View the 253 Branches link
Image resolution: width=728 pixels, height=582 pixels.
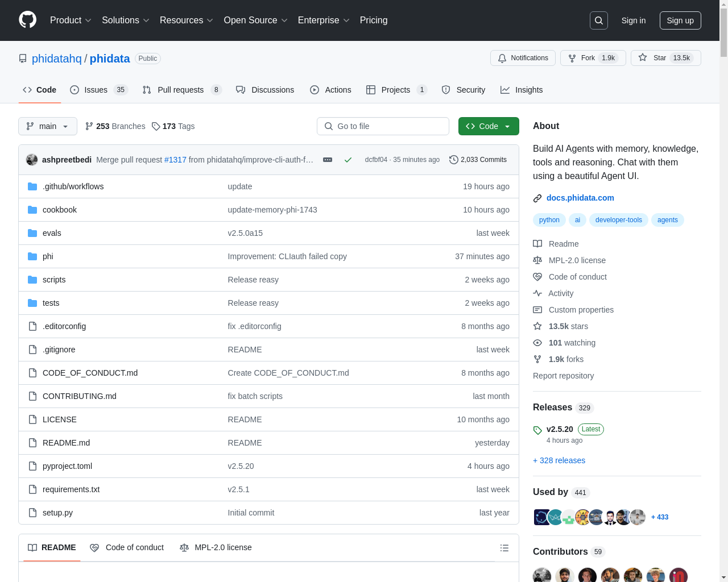pos(115,126)
